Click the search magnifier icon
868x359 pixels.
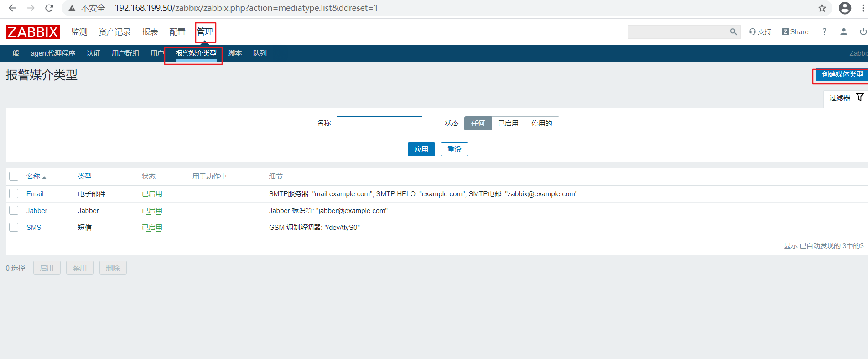pos(733,32)
